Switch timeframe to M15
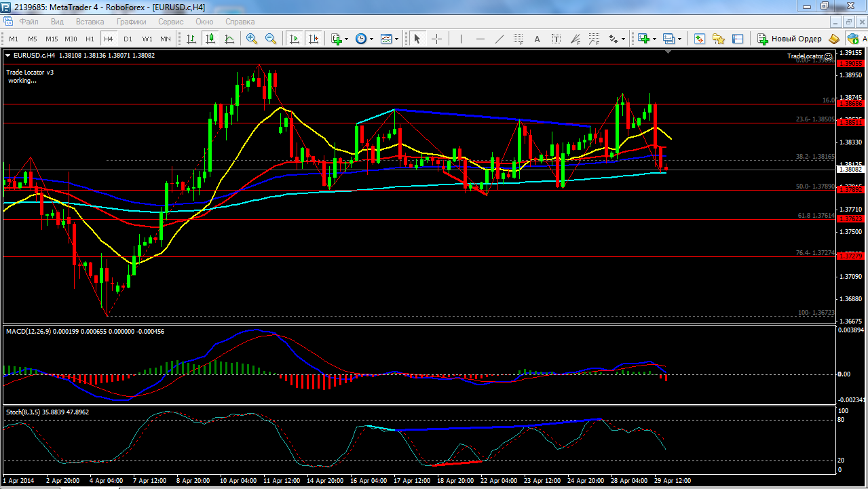868x489 pixels. [52, 39]
